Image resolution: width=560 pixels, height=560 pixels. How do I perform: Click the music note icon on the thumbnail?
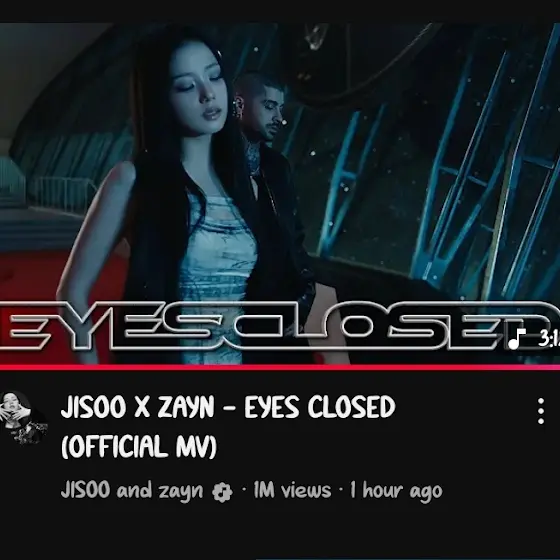516,339
